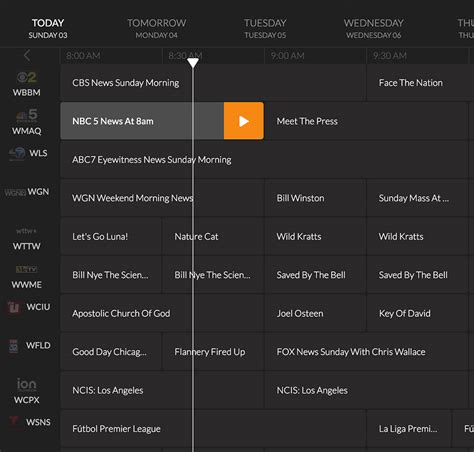474x452 pixels.
Task: Open Flannery Fired Up program
Action: click(213, 352)
